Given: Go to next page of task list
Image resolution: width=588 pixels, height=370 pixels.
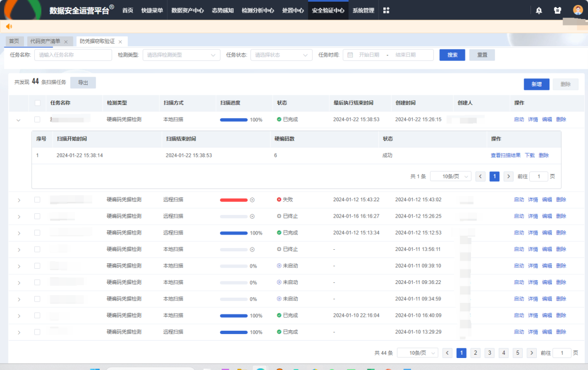Looking at the screenshot, I should click(x=532, y=353).
